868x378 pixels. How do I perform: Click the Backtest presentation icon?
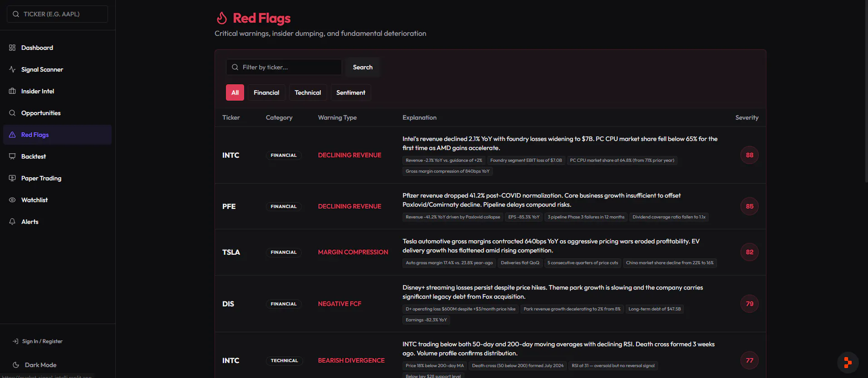pyautogui.click(x=12, y=156)
